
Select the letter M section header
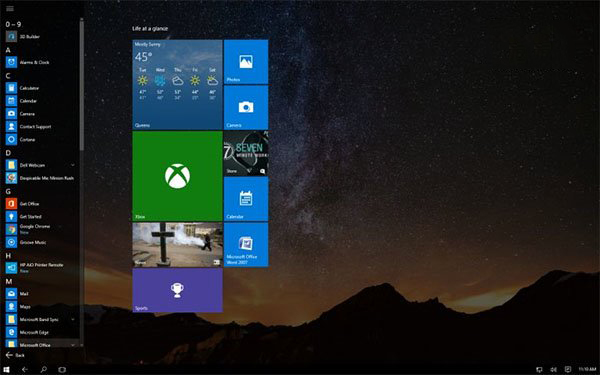pyautogui.click(x=8, y=281)
